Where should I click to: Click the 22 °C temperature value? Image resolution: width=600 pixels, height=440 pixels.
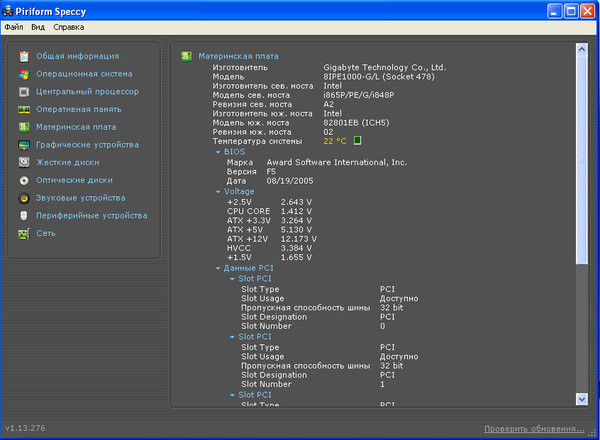tap(334, 141)
